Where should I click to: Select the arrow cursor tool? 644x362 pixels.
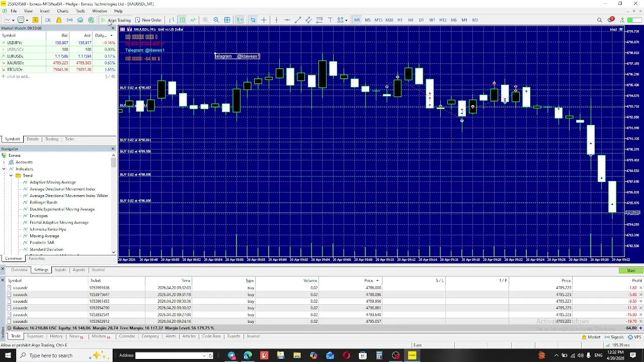pyautogui.click(x=253, y=20)
